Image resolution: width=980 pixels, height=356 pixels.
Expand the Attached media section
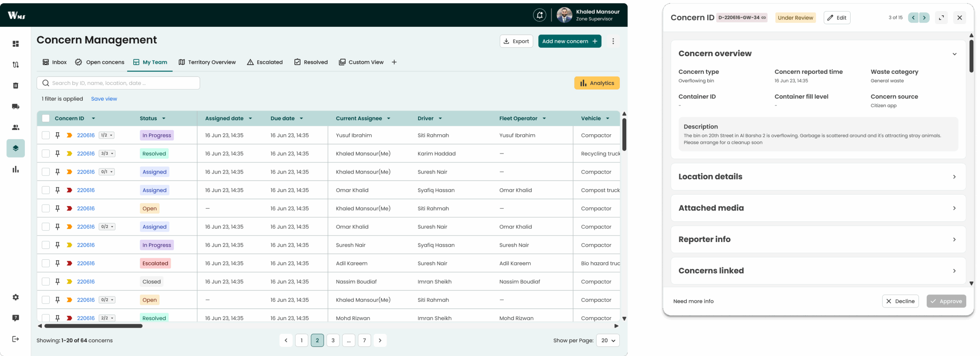coord(818,208)
